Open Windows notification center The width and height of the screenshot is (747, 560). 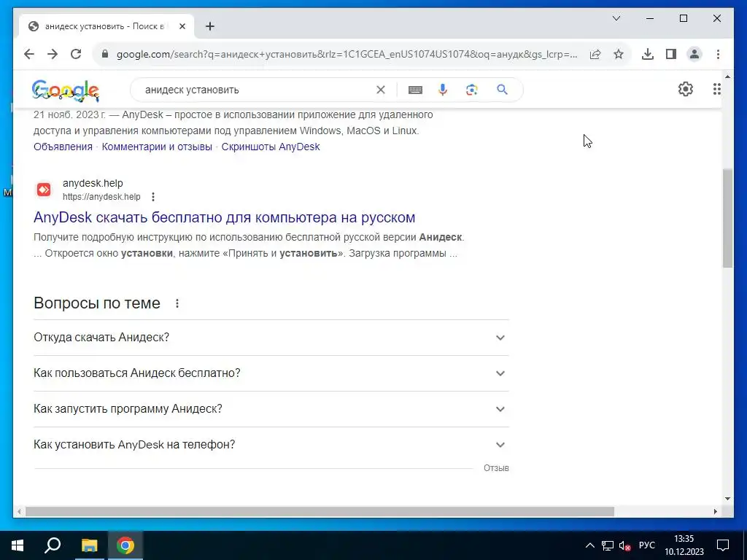pyautogui.click(x=723, y=545)
